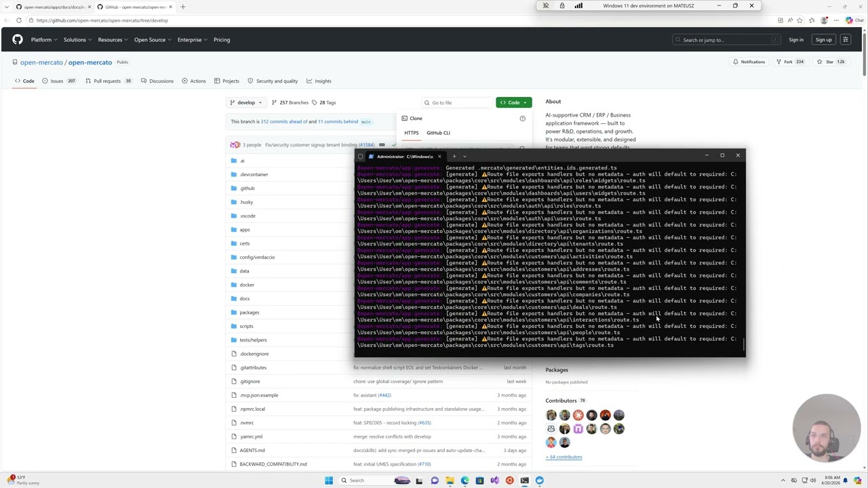Close the Administrator terminal tab
The width and height of the screenshot is (868, 488).
coord(439,157)
